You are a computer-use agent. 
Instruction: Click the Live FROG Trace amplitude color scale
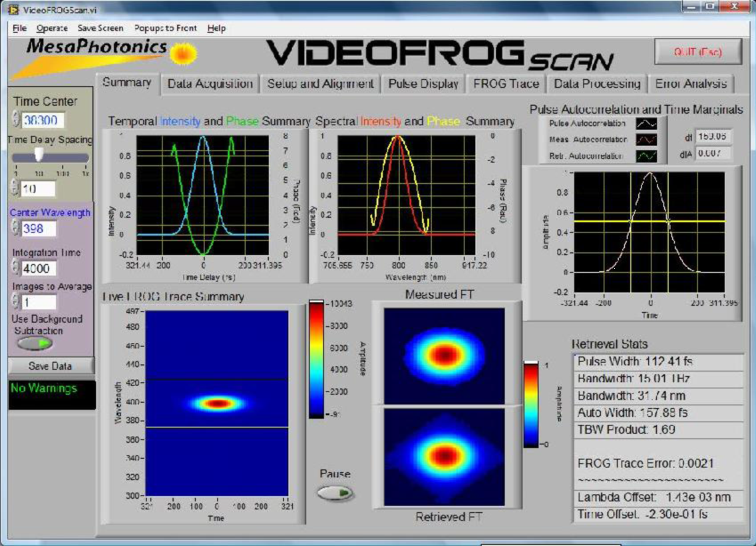(316, 359)
